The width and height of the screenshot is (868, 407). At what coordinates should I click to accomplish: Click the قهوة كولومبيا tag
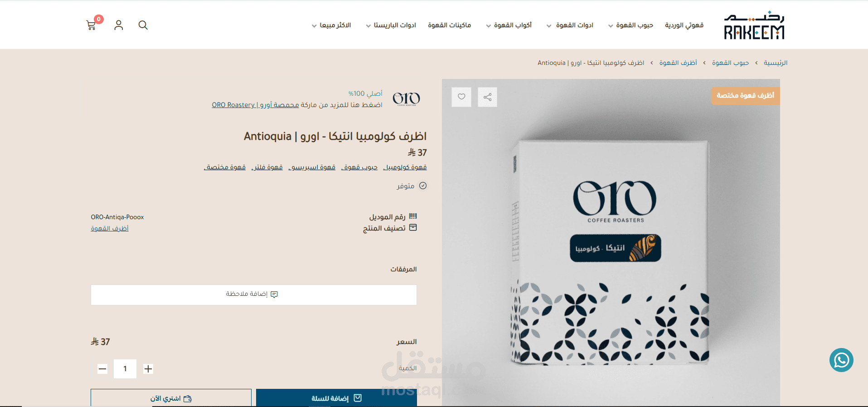(405, 167)
